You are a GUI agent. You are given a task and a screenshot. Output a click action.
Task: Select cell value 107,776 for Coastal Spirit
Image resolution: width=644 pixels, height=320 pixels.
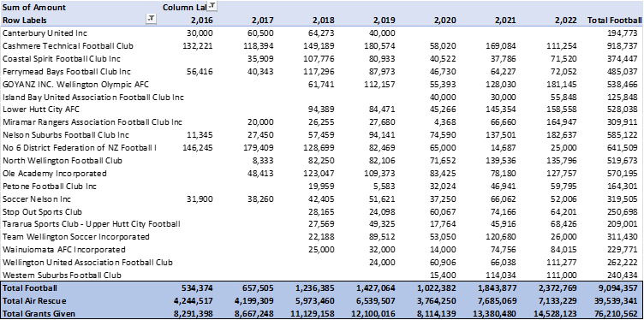click(319, 59)
